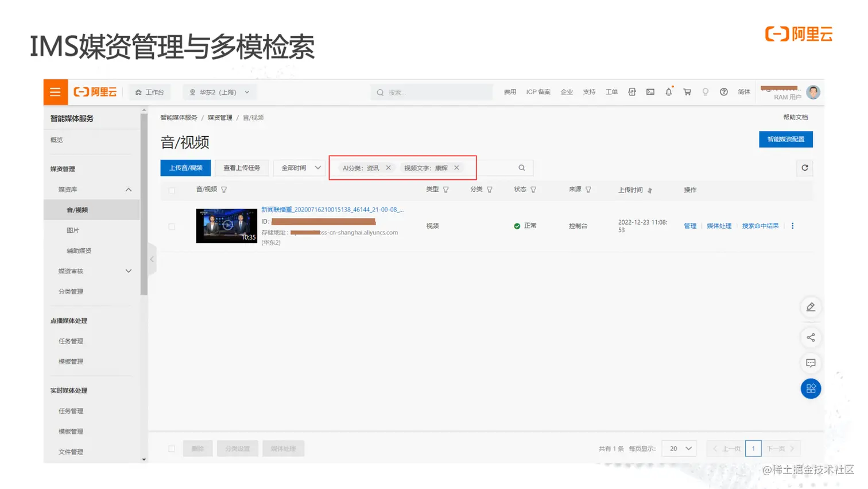Click the blue 上传音/视频 upload button
This screenshot has height=489, width=868.
click(x=185, y=168)
